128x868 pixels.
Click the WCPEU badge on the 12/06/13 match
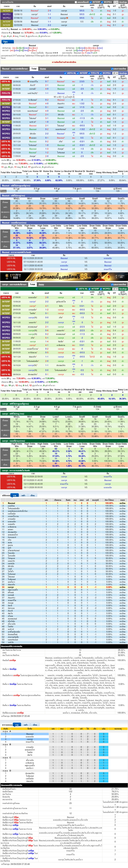pos(6,15)
